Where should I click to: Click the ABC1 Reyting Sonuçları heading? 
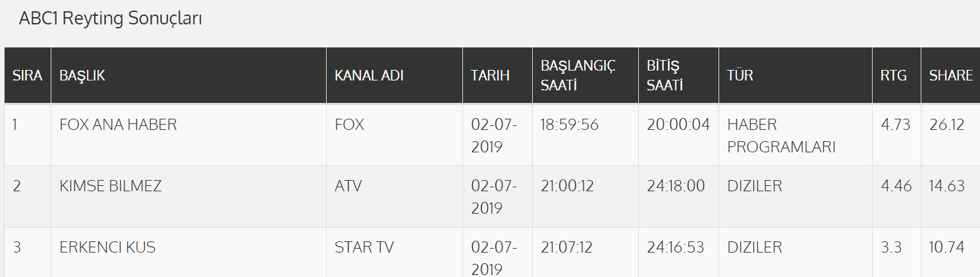110,19
